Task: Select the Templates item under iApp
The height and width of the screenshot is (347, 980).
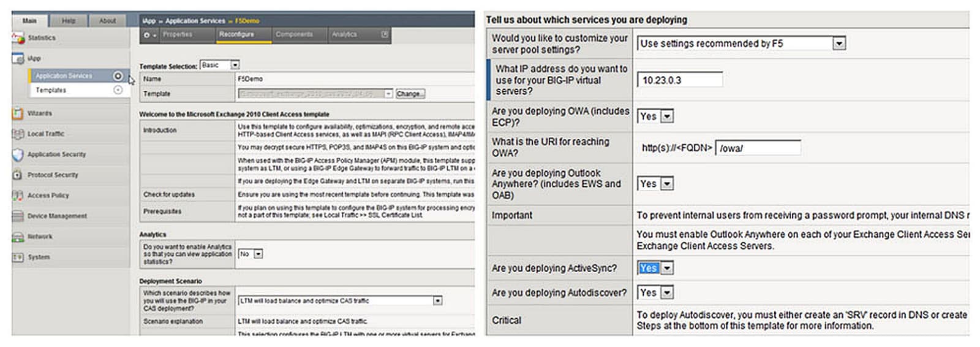Action: click(x=51, y=90)
